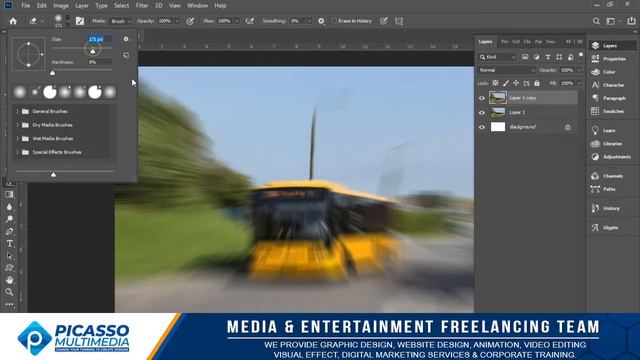
Task: Open the Layer menu
Action: (x=82, y=6)
